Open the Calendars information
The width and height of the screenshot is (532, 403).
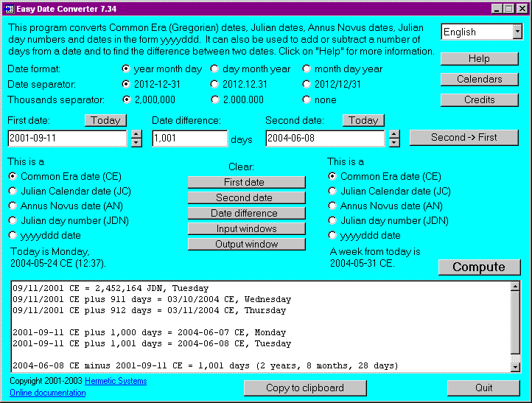click(x=479, y=79)
